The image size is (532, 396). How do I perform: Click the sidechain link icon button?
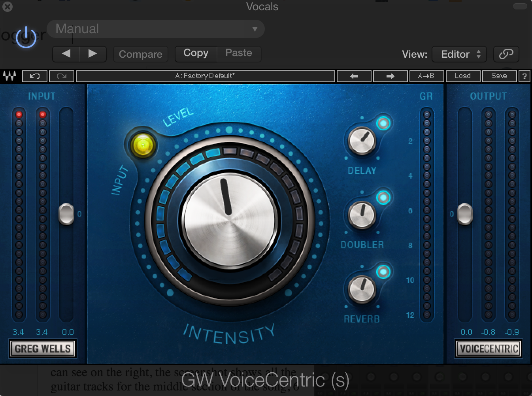tap(506, 54)
